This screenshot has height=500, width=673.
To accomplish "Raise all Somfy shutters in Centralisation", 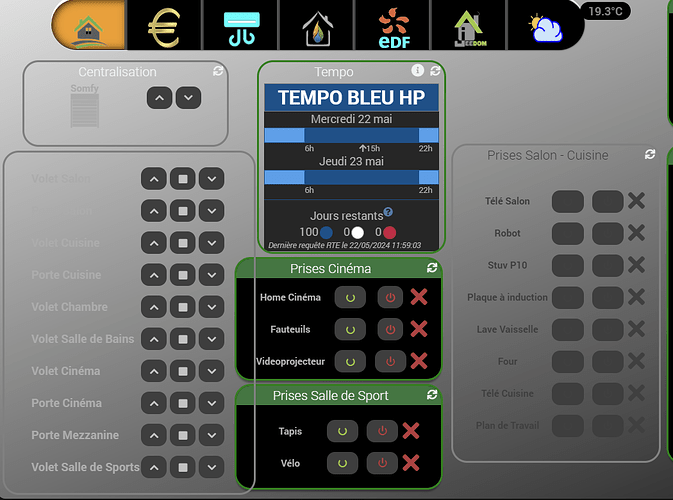I will 159,98.
